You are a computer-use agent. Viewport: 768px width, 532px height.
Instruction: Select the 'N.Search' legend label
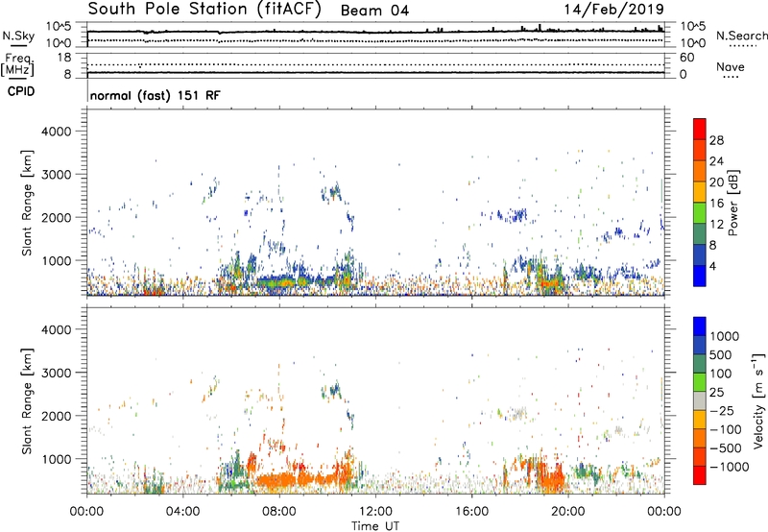(x=741, y=36)
